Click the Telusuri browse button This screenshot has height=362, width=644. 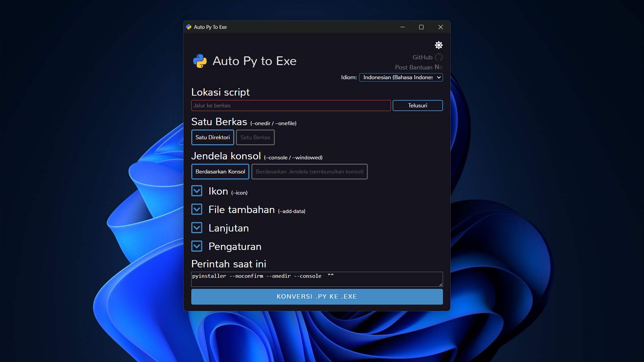pyautogui.click(x=418, y=105)
